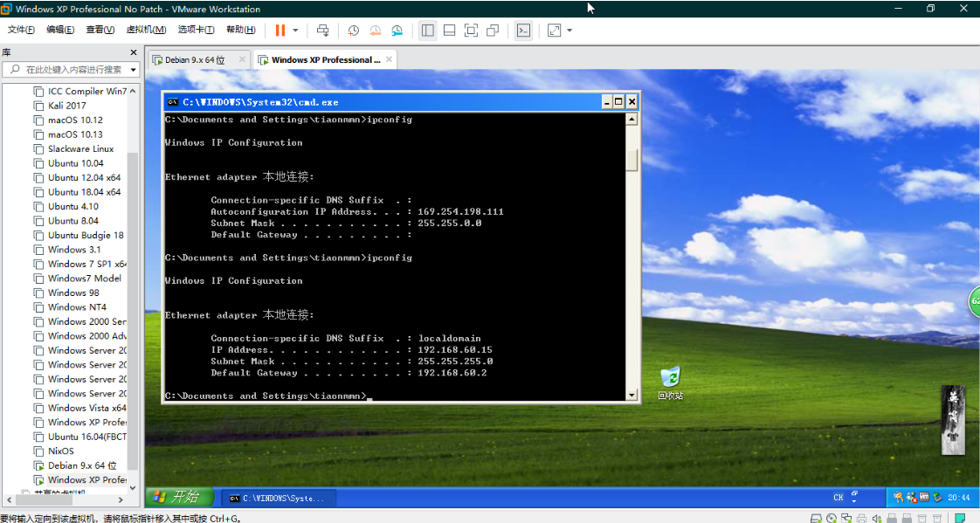Viewport: 980px width, 523px height.
Task: Click the hard disk status bar icon
Action: coord(817,518)
